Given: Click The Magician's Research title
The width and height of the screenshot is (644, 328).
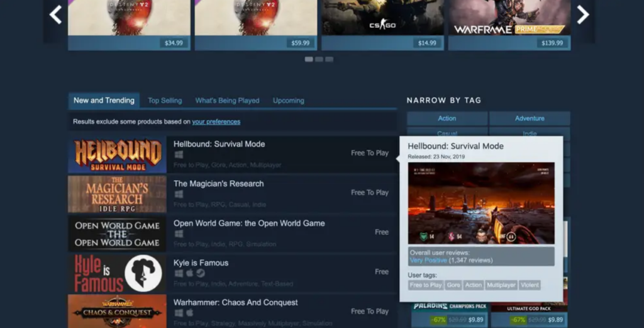Looking at the screenshot, I should 218,184.
